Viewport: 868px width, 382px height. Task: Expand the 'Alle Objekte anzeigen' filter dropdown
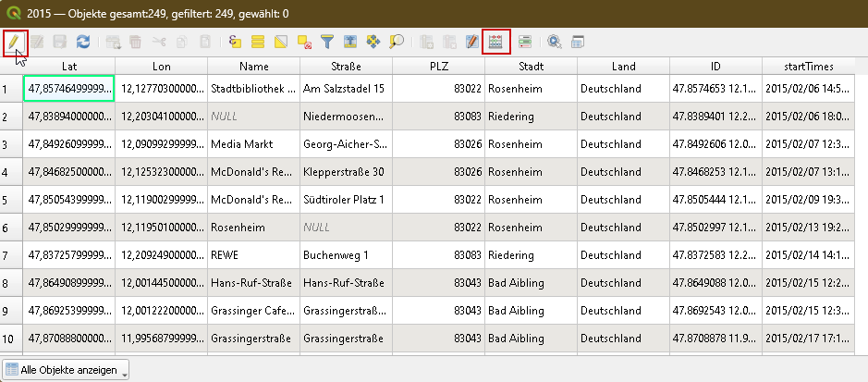tap(66, 369)
